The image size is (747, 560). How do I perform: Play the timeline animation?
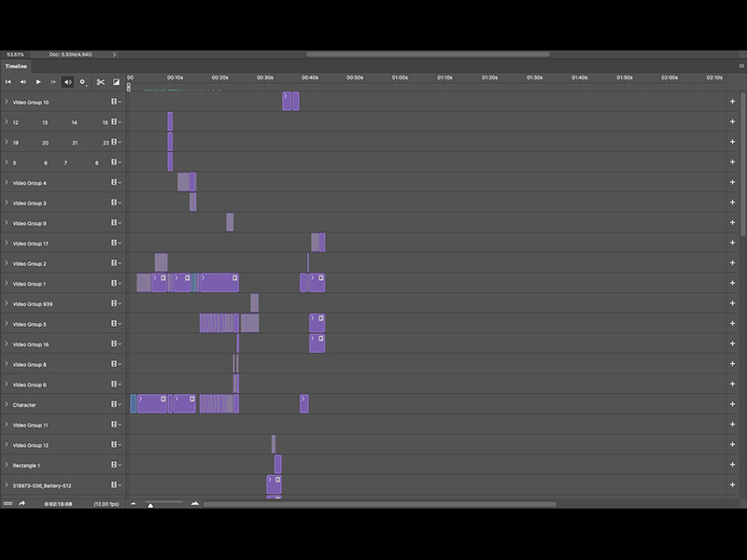tap(37, 82)
